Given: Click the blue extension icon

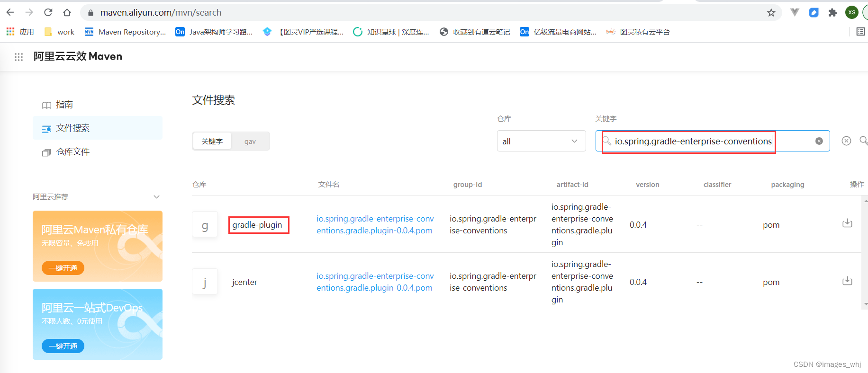Looking at the screenshot, I should coord(814,13).
